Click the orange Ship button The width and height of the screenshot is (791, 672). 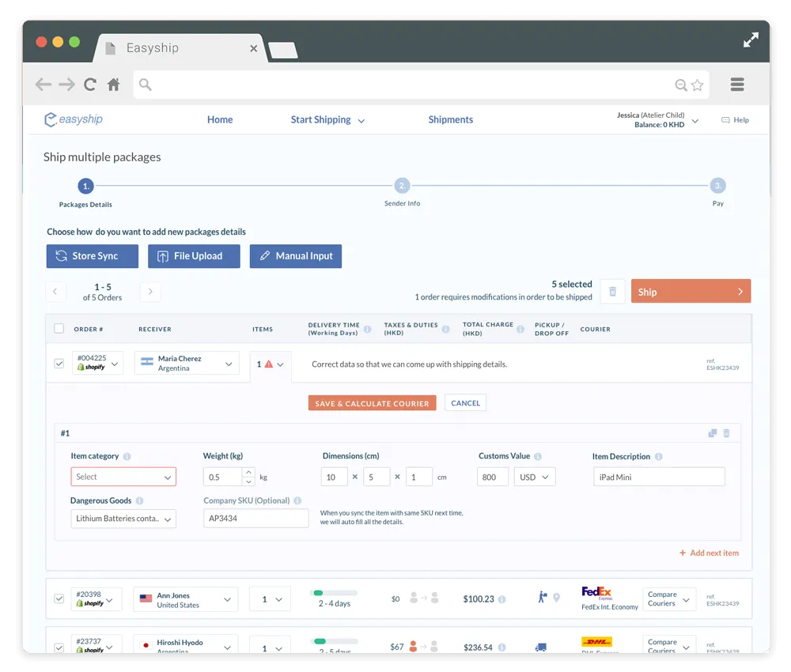[x=691, y=292]
